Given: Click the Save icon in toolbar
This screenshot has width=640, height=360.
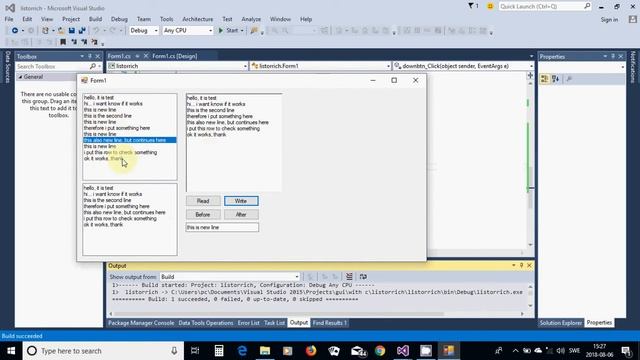Looking at the screenshot, I should click(71, 31).
